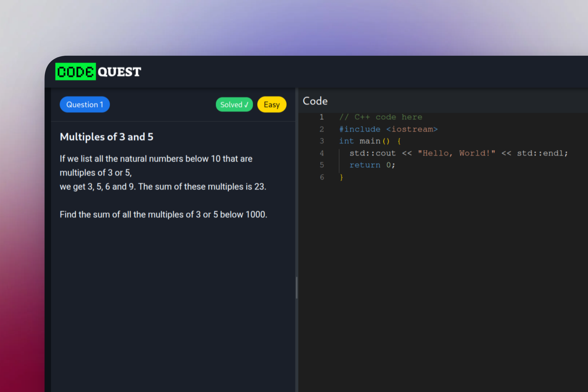Click line number 3 in gutter
Viewport: 588px width, 392px height.
322,141
